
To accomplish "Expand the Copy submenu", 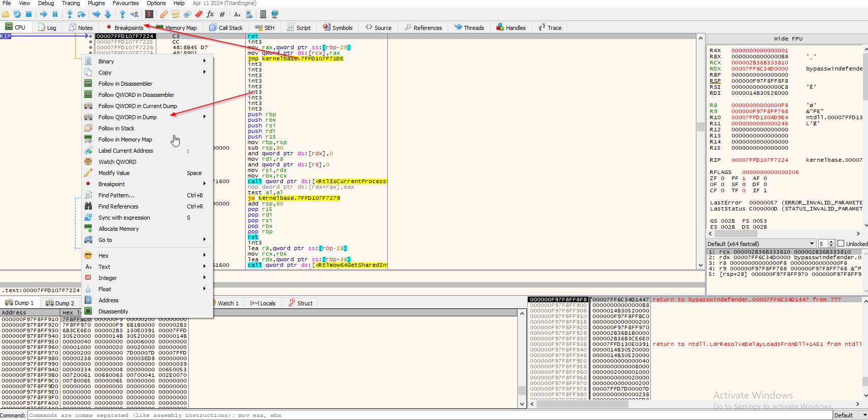I will click(x=147, y=73).
